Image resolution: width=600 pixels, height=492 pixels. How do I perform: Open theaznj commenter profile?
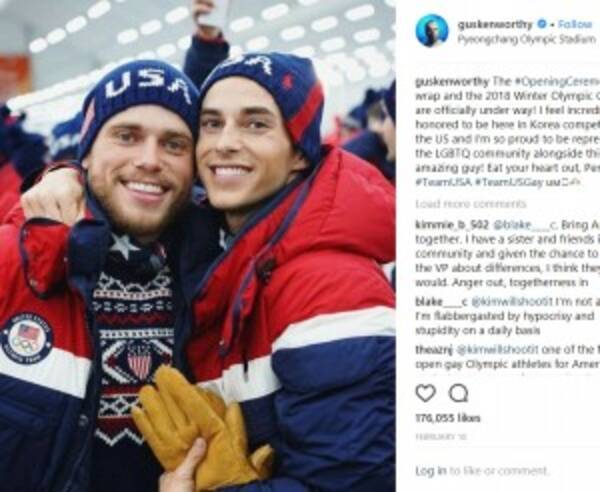tap(434, 350)
